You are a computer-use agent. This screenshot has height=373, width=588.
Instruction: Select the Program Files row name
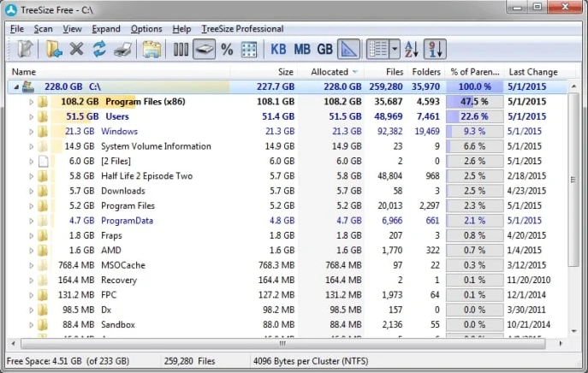tap(128, 206)
